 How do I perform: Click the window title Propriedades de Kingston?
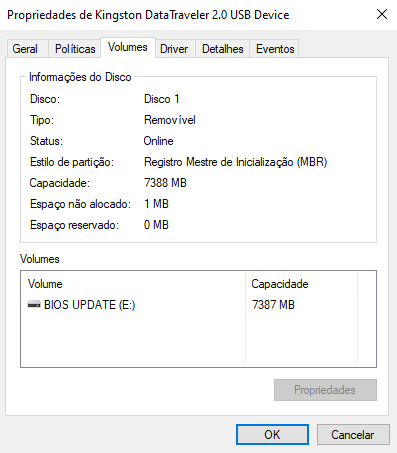pyautogui.click(x=148, y=15)
